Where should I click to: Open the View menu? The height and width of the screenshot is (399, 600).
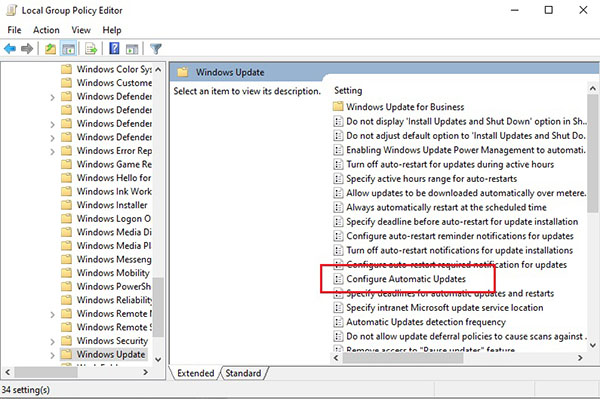coord(81,30)
